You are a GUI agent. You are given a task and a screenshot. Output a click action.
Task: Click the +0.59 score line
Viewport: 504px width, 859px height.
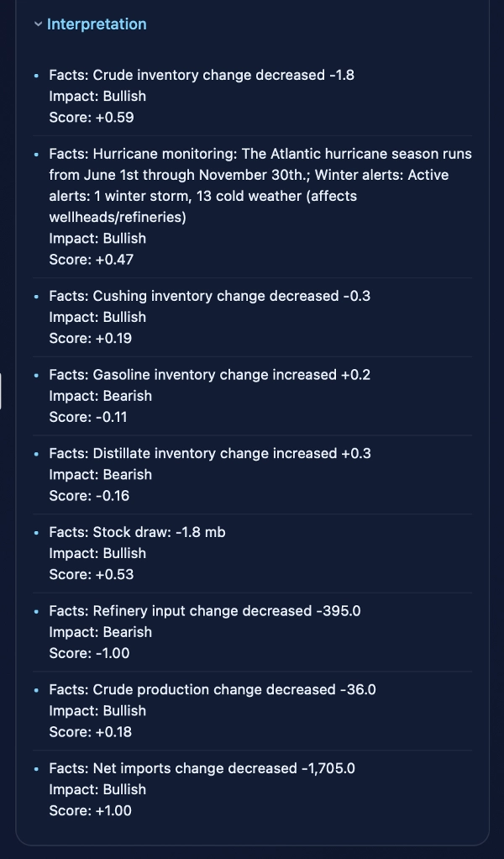pyautogui.click(x=91, y=117)
